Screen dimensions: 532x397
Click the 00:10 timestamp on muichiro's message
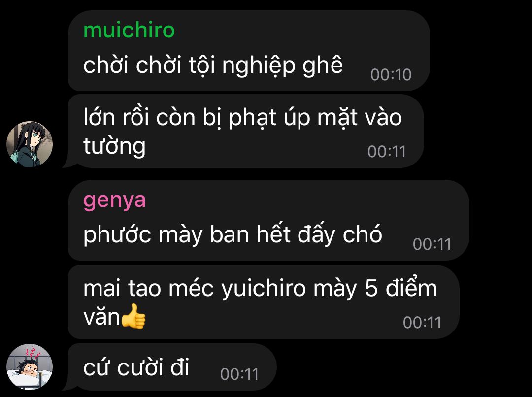(391, 75)
